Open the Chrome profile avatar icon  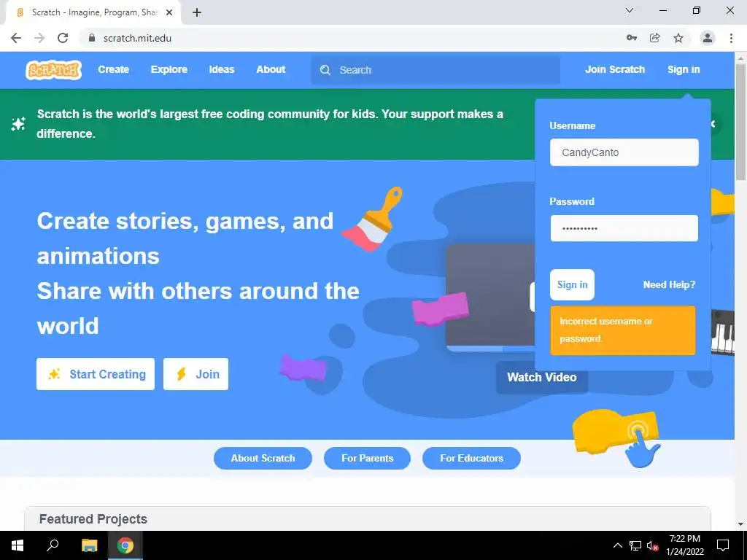coord(708,38)
